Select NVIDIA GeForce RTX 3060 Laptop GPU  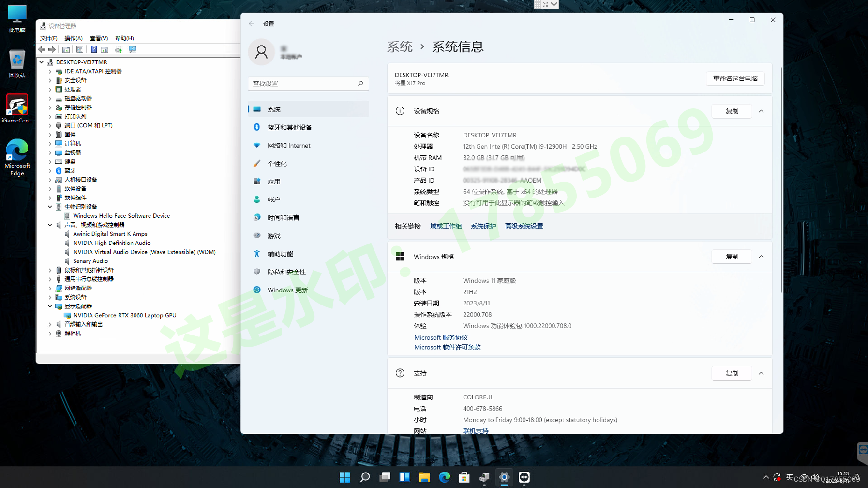124,315
